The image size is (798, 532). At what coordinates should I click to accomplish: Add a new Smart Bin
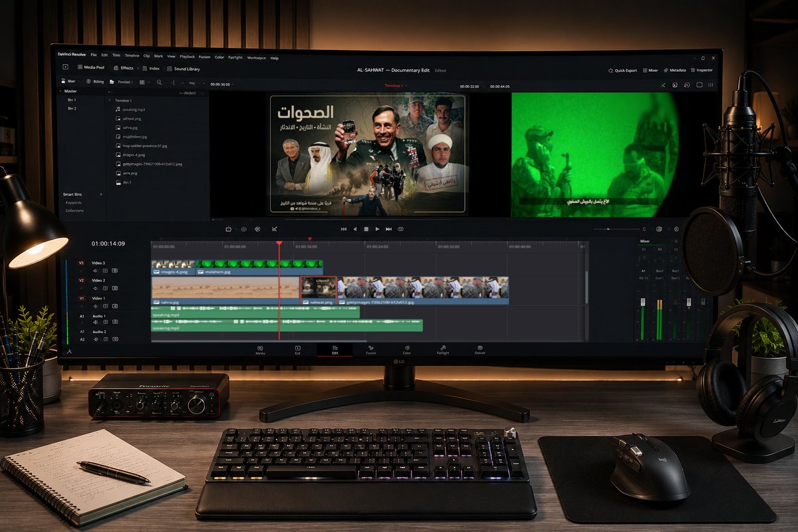pyautogui.click(x=101, y=194)
